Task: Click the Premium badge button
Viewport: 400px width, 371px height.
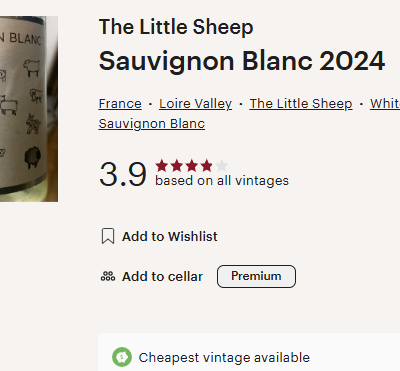Action: click(256, 276)
